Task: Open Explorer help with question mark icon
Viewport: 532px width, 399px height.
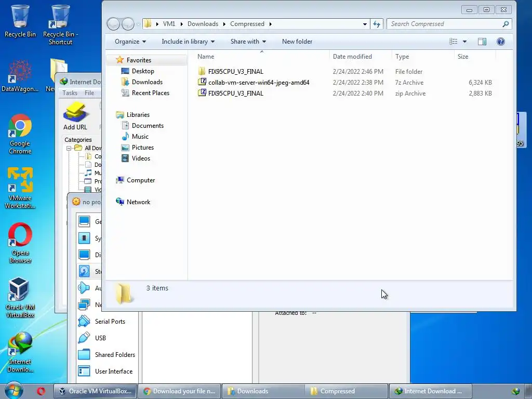Action: tap(501, 42)
